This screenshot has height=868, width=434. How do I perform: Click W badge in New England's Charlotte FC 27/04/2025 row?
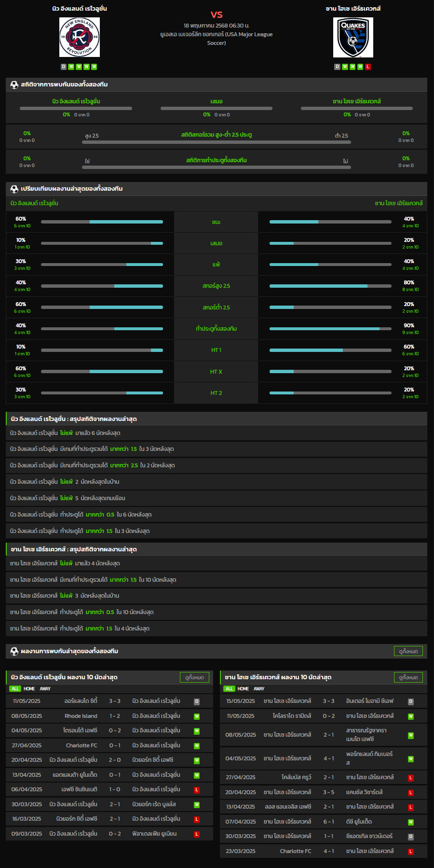197,746
